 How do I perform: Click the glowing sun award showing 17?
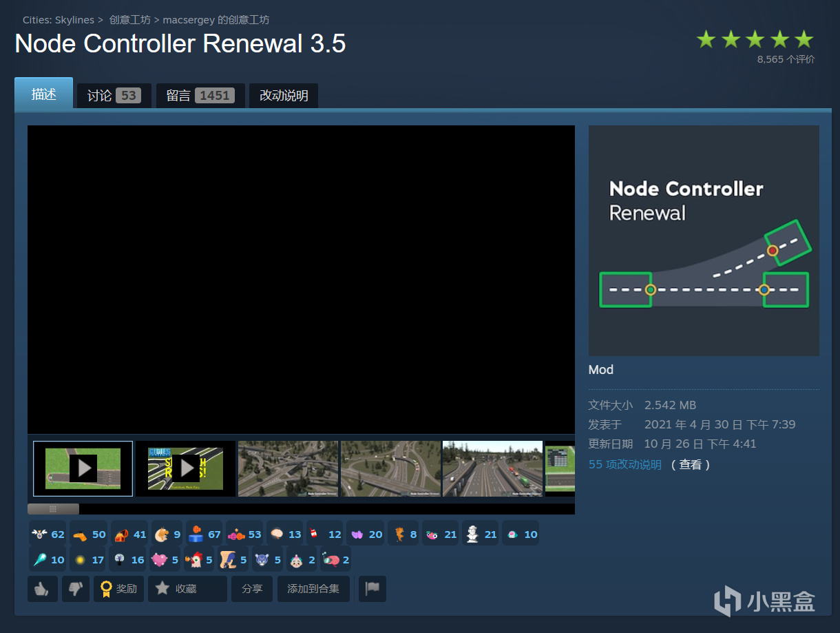coord(89,559)
